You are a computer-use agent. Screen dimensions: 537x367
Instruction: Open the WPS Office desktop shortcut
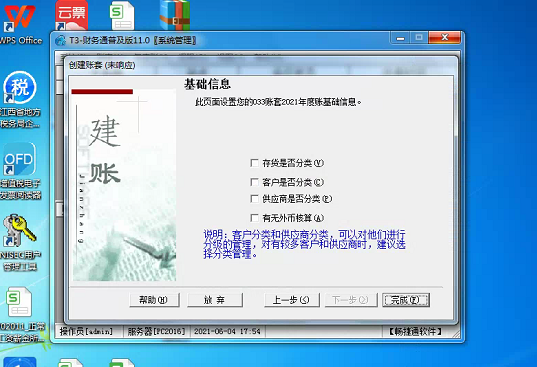pyautogui.click(x=21, y=24)
